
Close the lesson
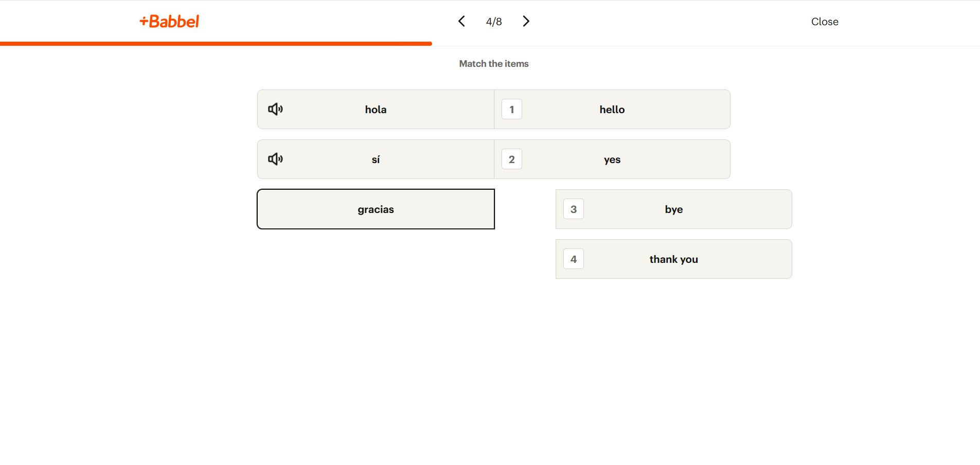[824, 21]
